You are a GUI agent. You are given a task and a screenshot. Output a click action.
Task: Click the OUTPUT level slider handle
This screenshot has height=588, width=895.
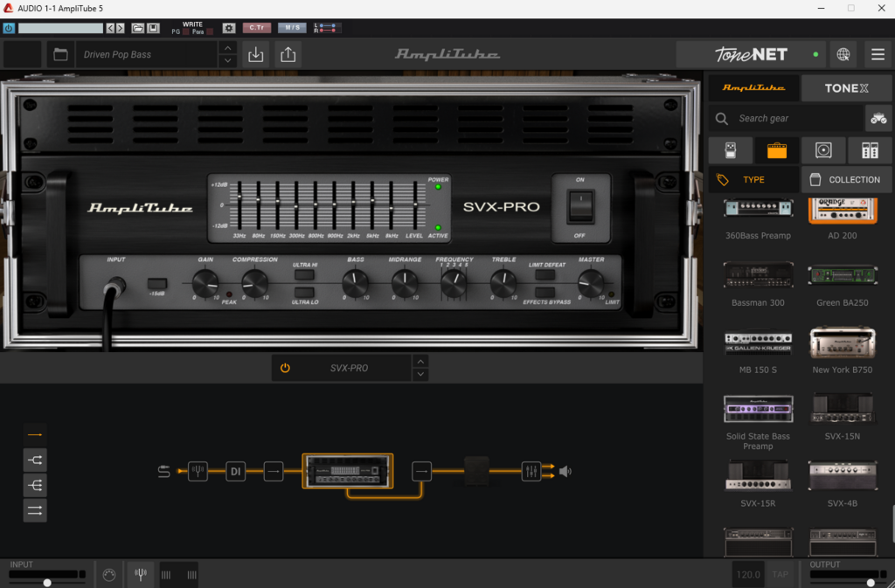871,583
